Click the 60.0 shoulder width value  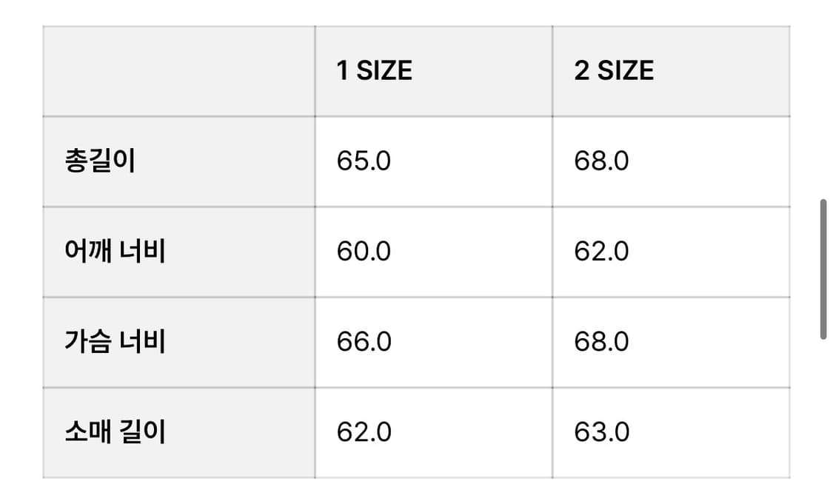point(364,252)
